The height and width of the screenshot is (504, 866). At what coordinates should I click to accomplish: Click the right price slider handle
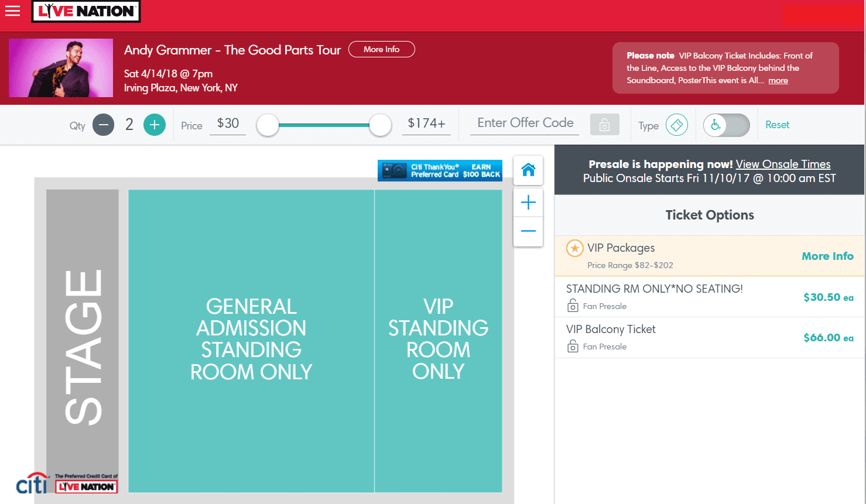pos(380,125)
